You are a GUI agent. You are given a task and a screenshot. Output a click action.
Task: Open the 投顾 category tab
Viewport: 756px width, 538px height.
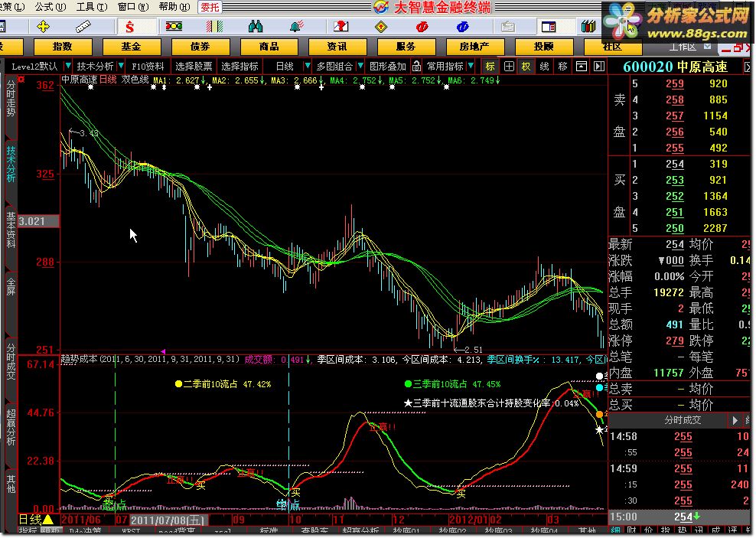pyautogui.click(x=543, y=47)
